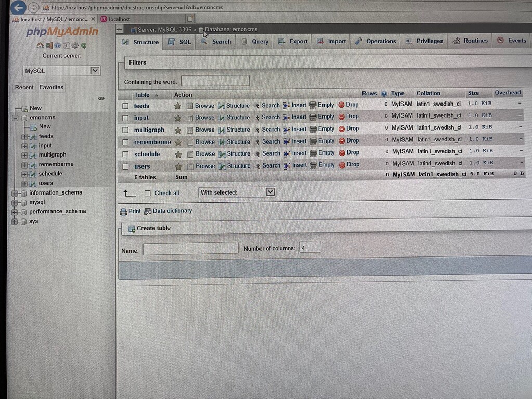
Task: Enable the Check all checkbox
Action: (148, 192)
